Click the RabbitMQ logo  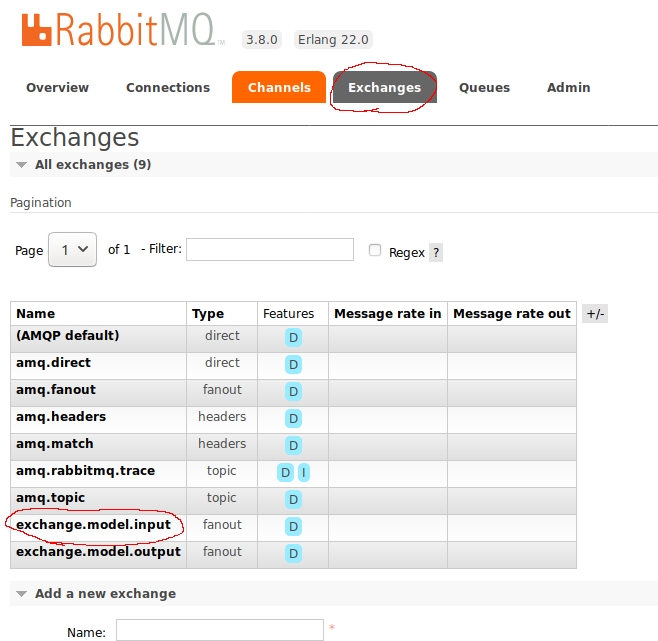122,30
